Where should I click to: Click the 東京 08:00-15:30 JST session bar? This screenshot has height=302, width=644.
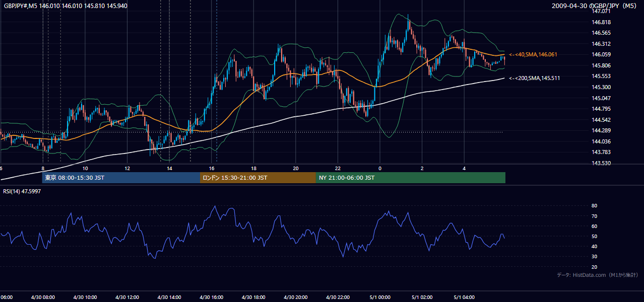pyautogui.click(x=121, y=178)
